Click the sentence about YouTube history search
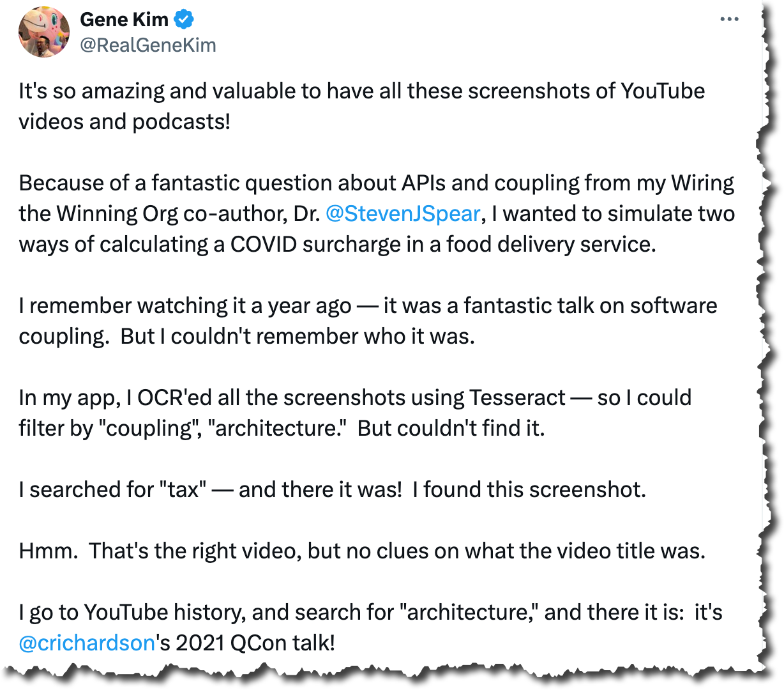 coord(370,627)
